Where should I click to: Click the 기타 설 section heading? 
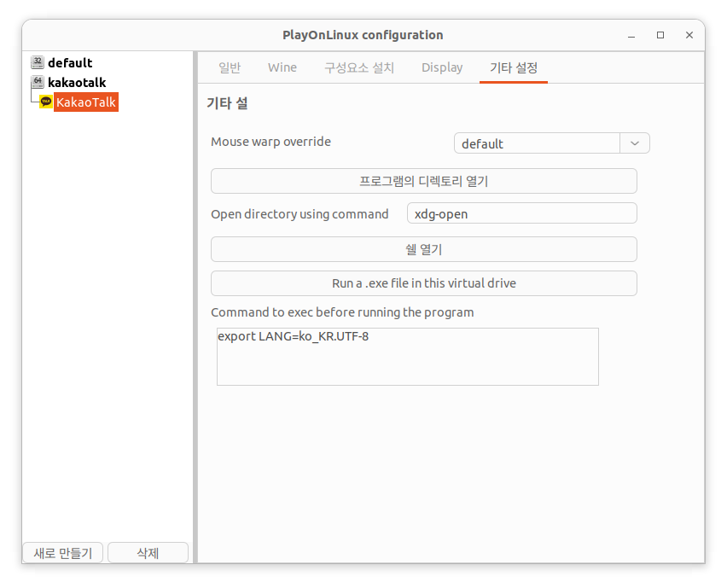[x=227, y=103]
